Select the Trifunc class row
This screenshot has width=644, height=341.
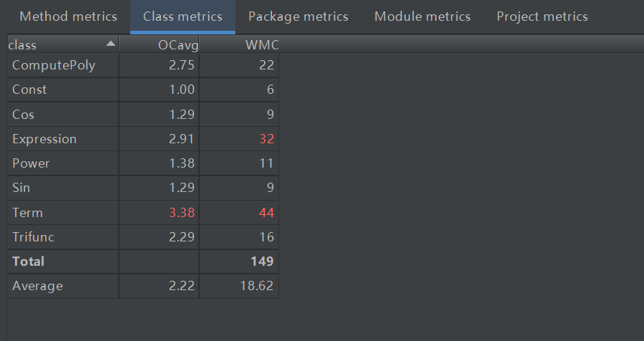click(x=33, y=237)
